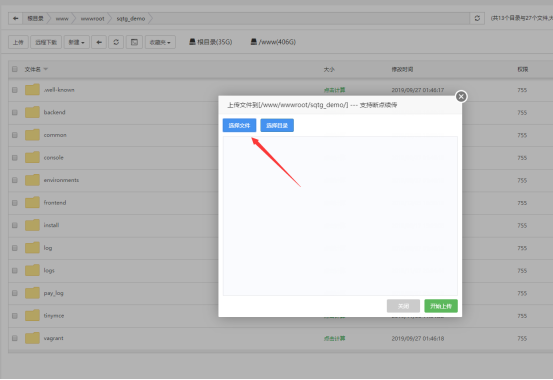Screen dimensions: 553x380
Task: Check the box for the frontend row
Action: coord(15,203)
